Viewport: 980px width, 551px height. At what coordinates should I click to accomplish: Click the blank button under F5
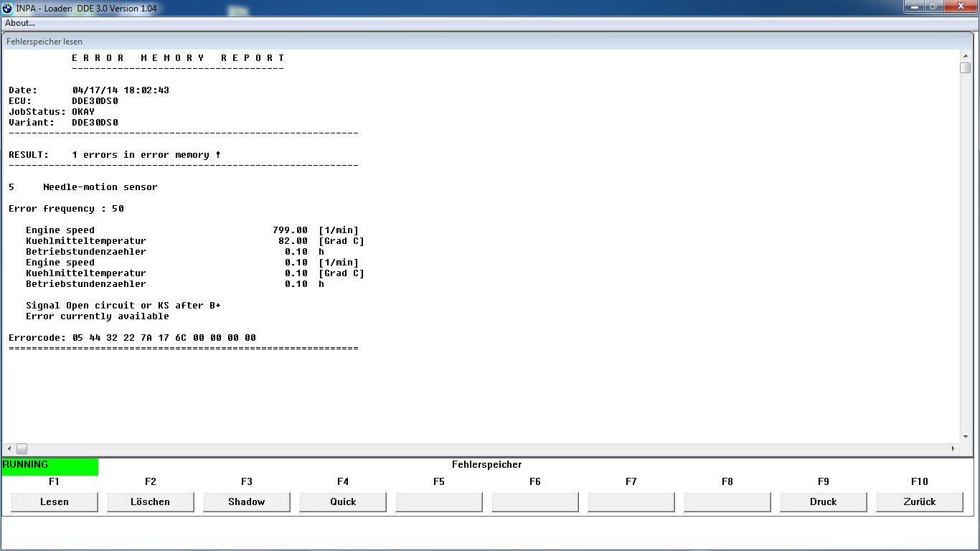(x=439, y=502)
